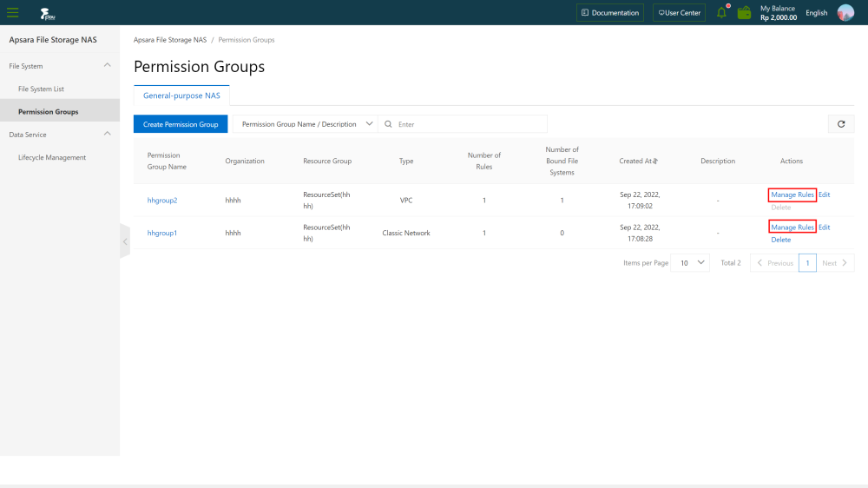Collapse the sidebar with arrow handle
This screenshot has height=488, width=868.
(x=125, y=241)
